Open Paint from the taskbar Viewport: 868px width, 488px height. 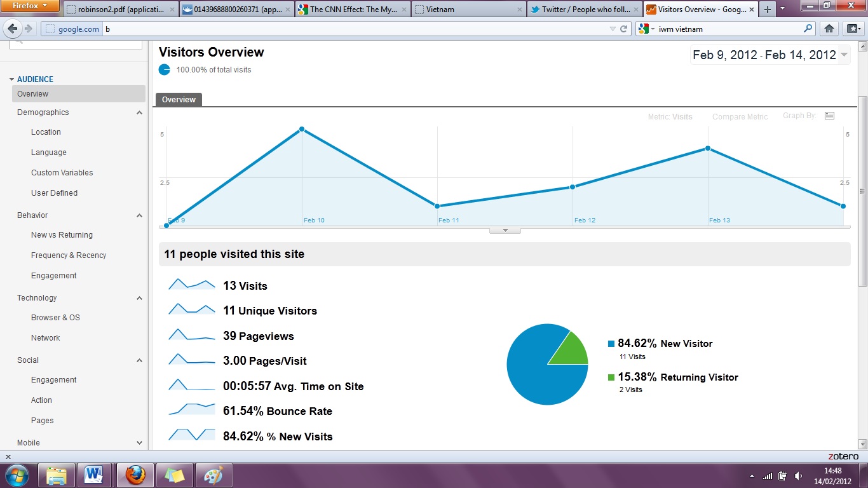214,475
